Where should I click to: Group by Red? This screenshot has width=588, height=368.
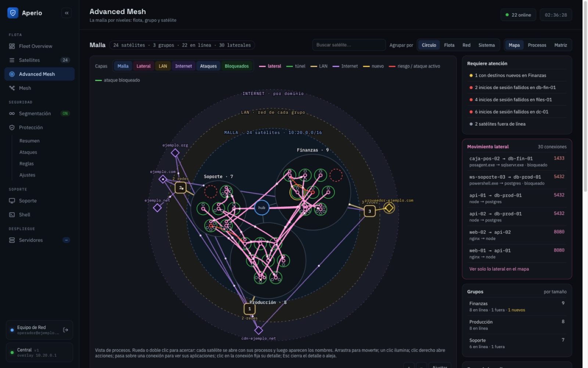(x=466, y=45)
